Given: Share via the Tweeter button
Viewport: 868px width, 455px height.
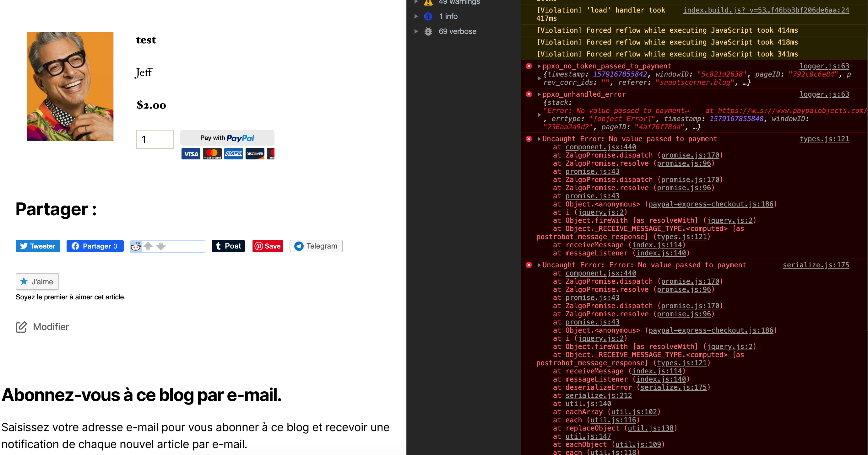Looking at the screenshot, I should 38,246.
